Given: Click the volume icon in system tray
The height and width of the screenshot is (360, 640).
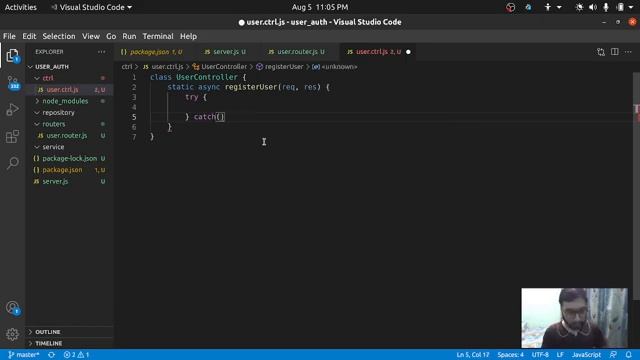Looking at the screenshot, I should [x=593, y=7].
